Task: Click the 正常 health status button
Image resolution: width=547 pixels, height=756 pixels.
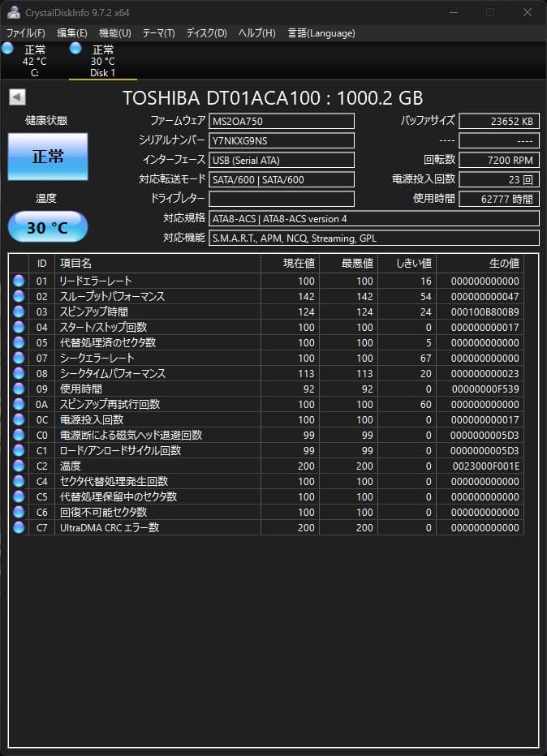Action: 48,157
